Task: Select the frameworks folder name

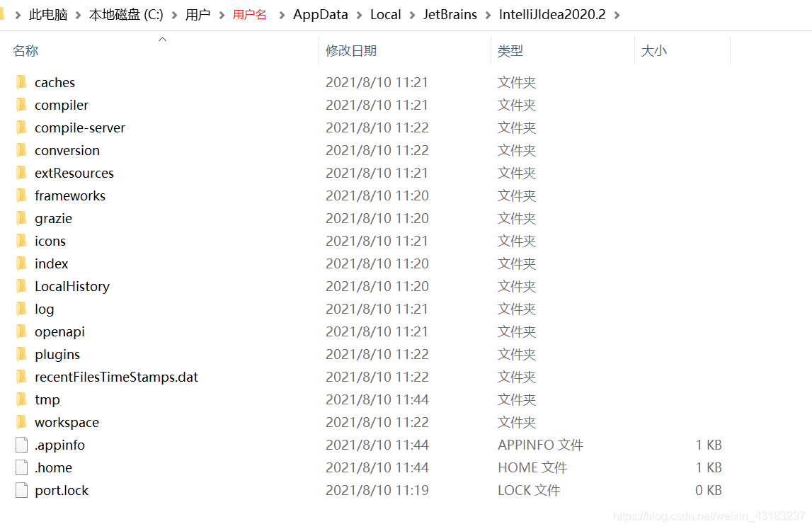Action: click(70, 196)
